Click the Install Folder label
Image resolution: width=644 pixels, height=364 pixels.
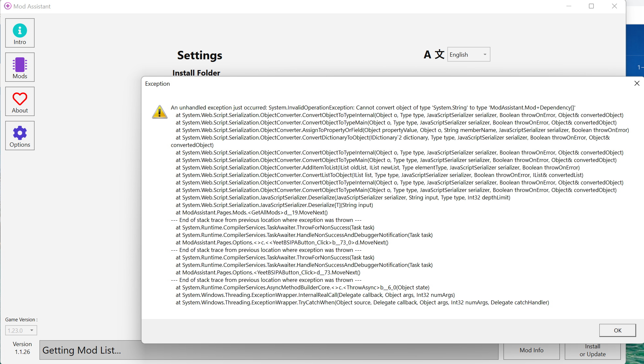coord(196,73)
